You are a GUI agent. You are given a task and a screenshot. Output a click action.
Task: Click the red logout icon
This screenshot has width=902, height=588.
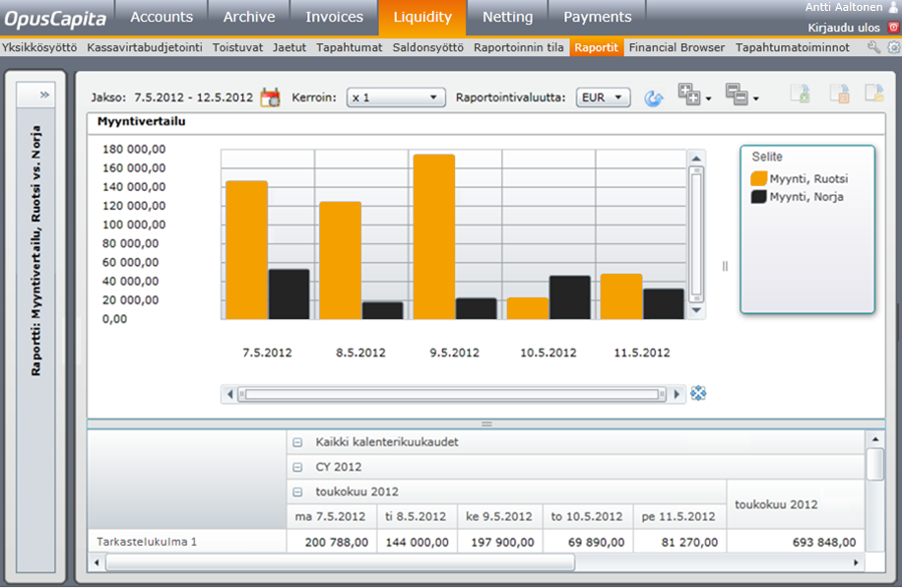893,27
